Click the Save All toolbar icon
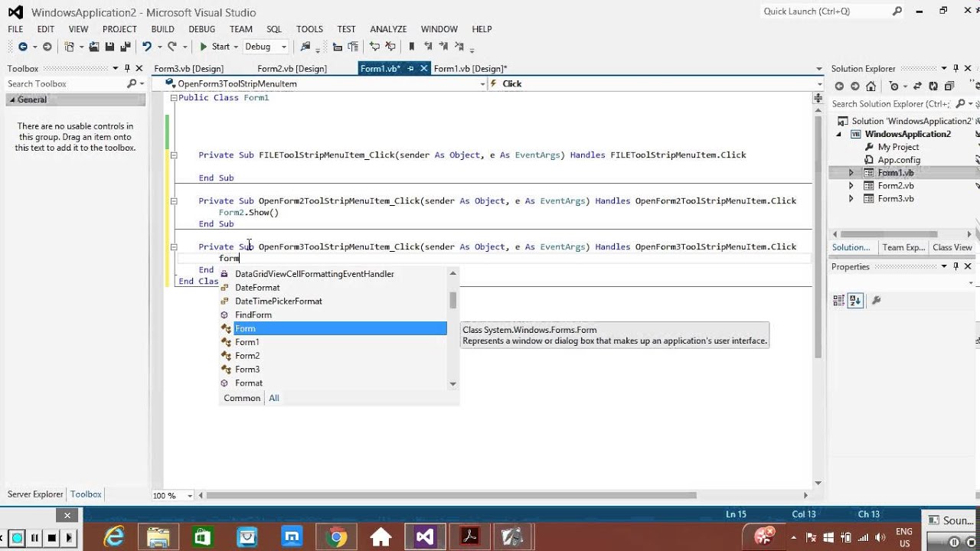 [124, 47]
